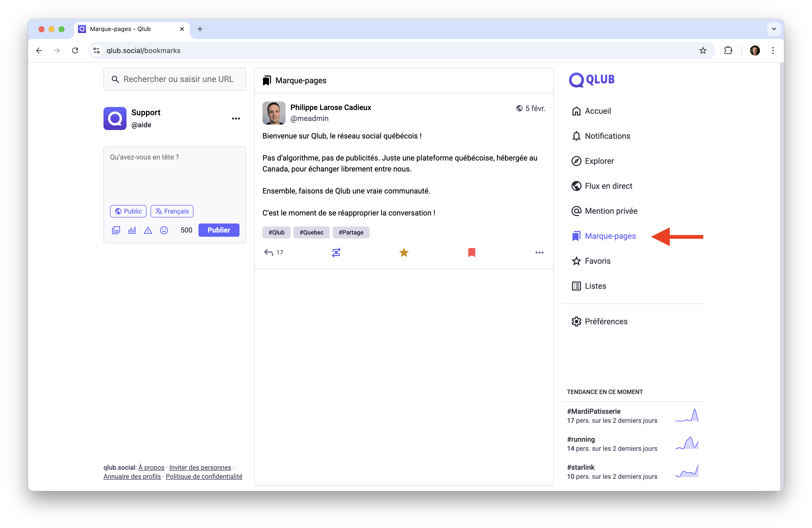Open Listes
812x528 pixels.
point(589,286)
